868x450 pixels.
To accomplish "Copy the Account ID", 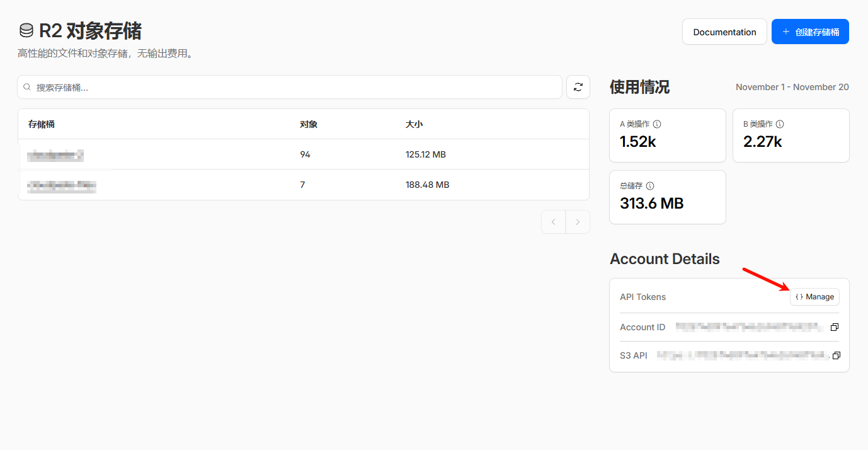I will [835, 327].
